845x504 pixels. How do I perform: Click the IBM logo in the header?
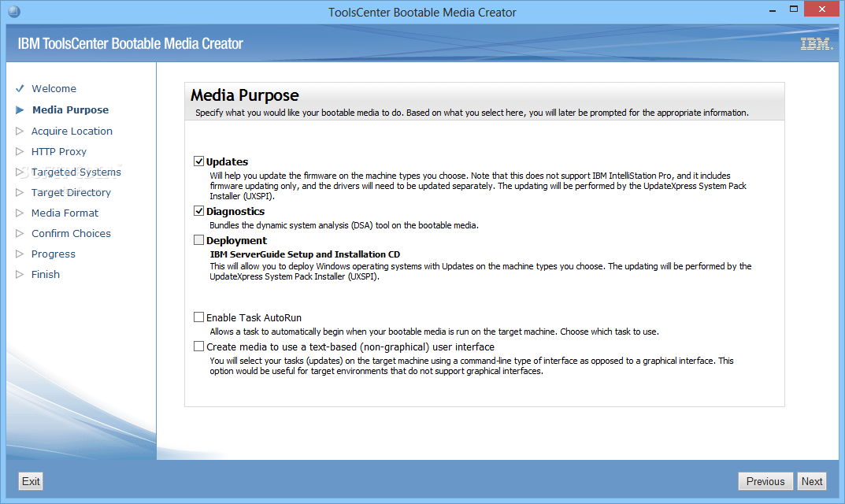(x=817, y=43)
